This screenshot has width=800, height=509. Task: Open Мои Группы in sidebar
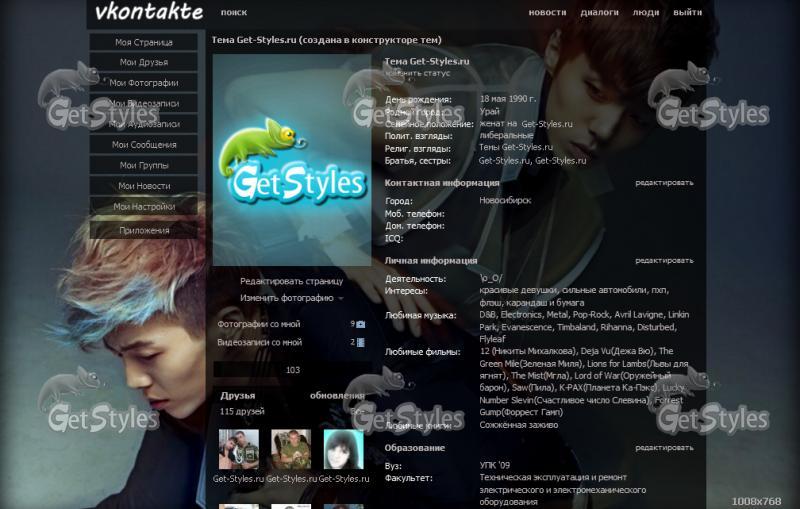[x=143, y=165]
